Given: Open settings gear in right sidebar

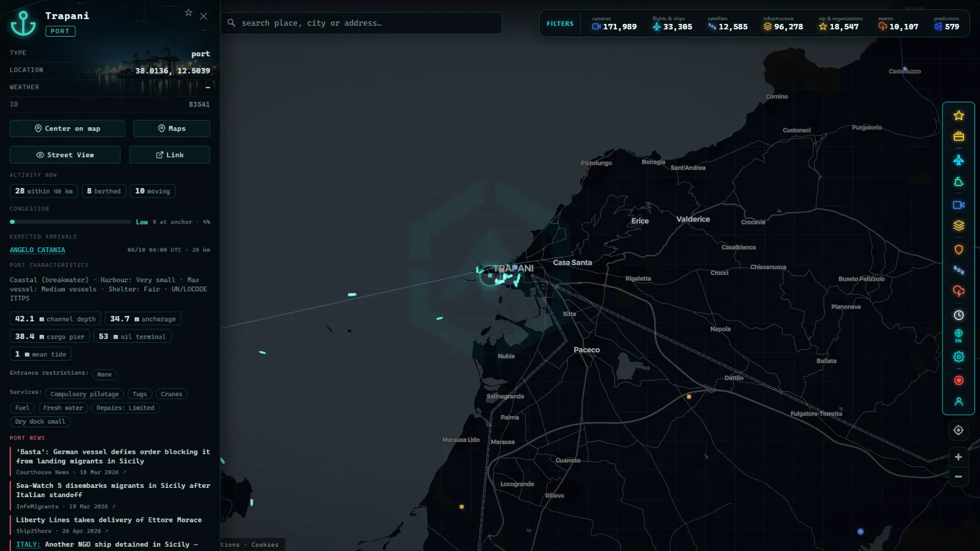Looking at the screenshot, I should (x=959, y=357).
